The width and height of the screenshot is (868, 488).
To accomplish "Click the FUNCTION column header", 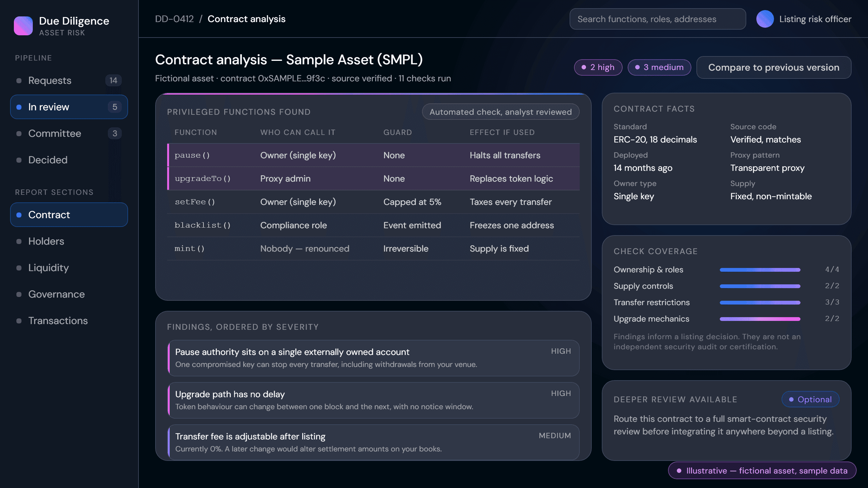I will coord(196,132).
